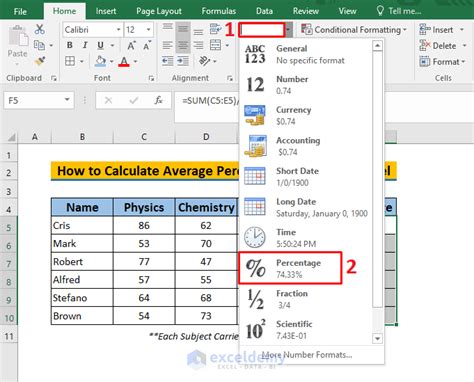Open the font size dropdown arrow

[x=149, y=30]
